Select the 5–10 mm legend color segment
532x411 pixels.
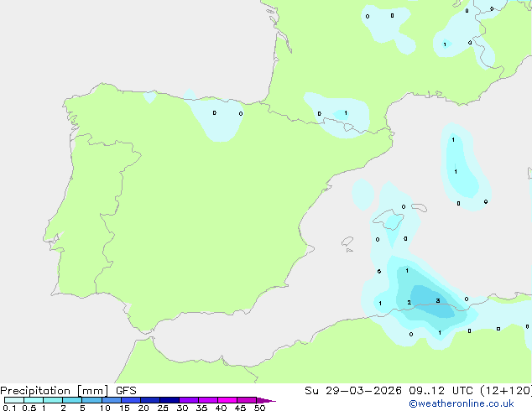pos(92,400)
